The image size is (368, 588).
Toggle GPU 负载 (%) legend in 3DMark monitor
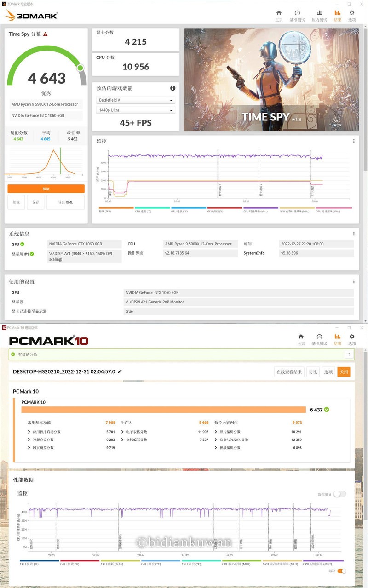(x=224, y=209)
